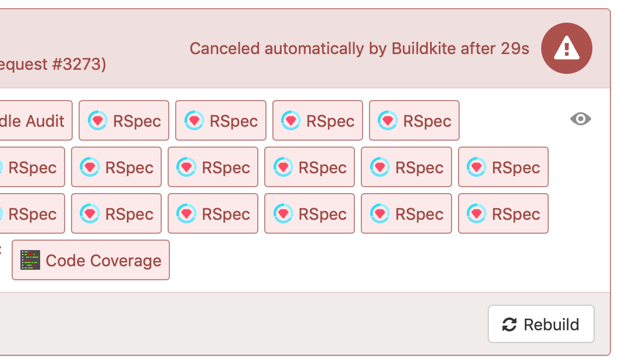The height and width of the screenshot is (364, 618).
Task: Click gem icon of third RSpec job in top row
Action: (291, 120)
